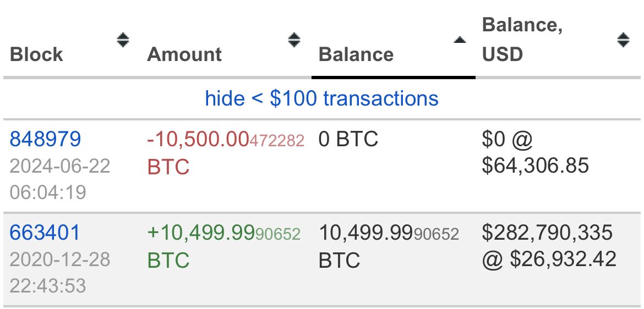
Task: Click the 2024-06-22 06:04:19 timestamp
Action: click(60, 179)
